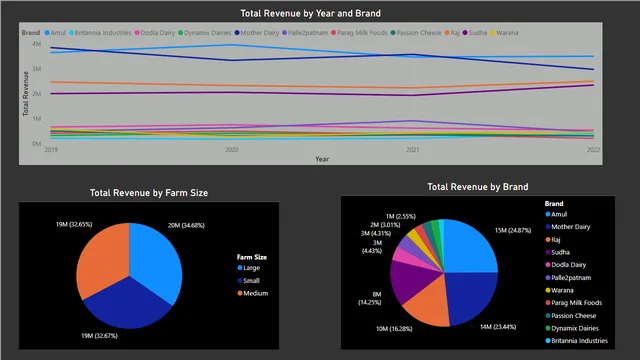
Task: Click Passion Cheese in the brand pie legend
Action: pos(571,316)
